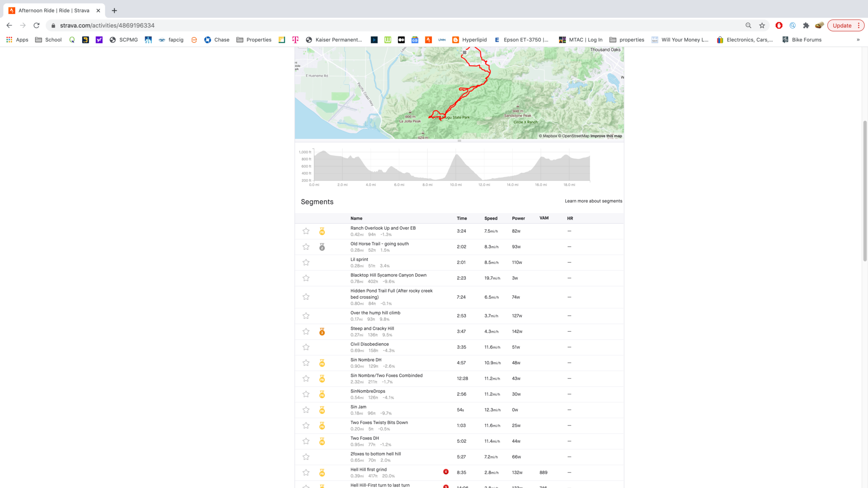Click Power column header
The height and width of the screenshot is (488, 868).
tap(518, 218)
